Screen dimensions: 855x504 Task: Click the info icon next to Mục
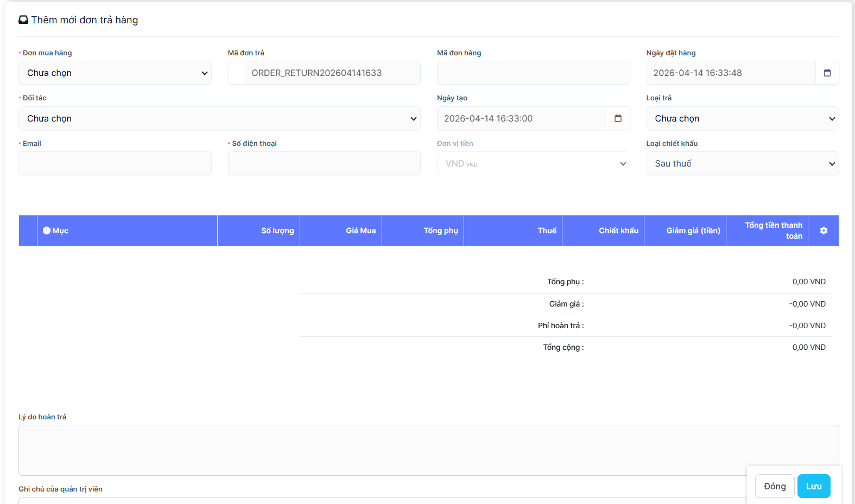(47, 231)
